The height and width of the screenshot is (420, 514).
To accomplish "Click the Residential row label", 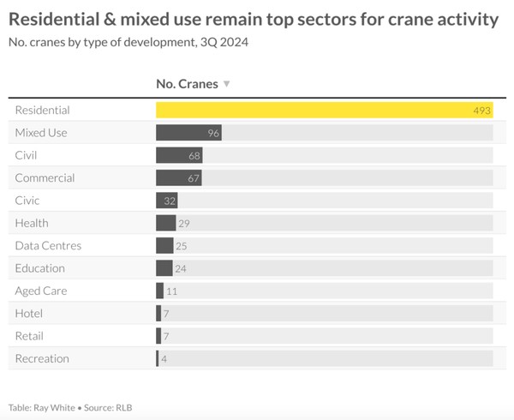I will [x=42, y=111].
